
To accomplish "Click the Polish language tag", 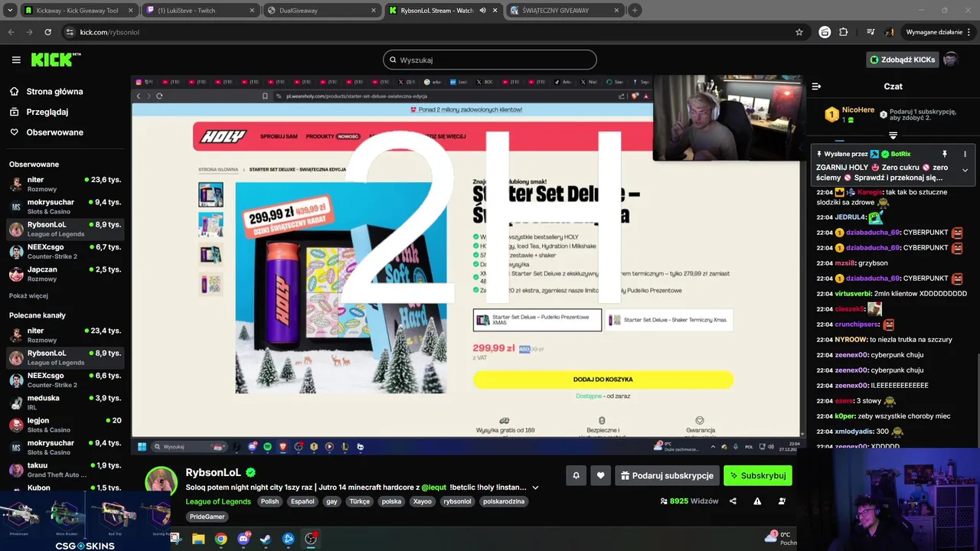I will pos(269,501).
